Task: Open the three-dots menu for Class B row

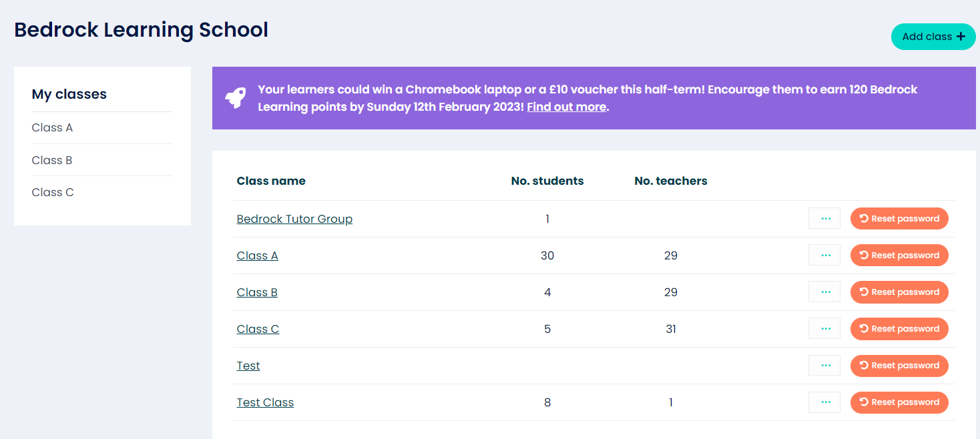Action: click(824, 292)
